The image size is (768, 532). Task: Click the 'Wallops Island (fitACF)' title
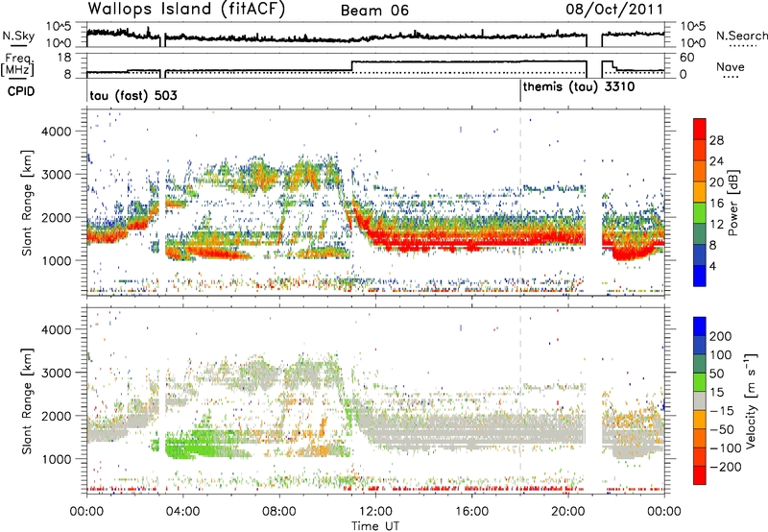click(186, 10)
